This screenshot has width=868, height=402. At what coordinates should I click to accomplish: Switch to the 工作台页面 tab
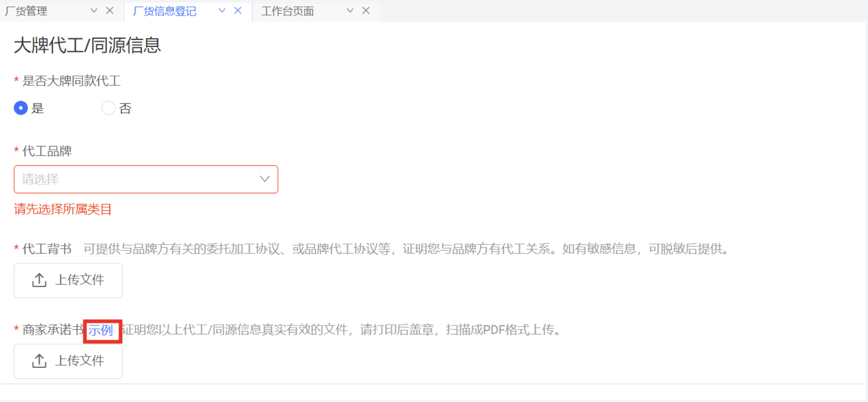coord(287,11)
